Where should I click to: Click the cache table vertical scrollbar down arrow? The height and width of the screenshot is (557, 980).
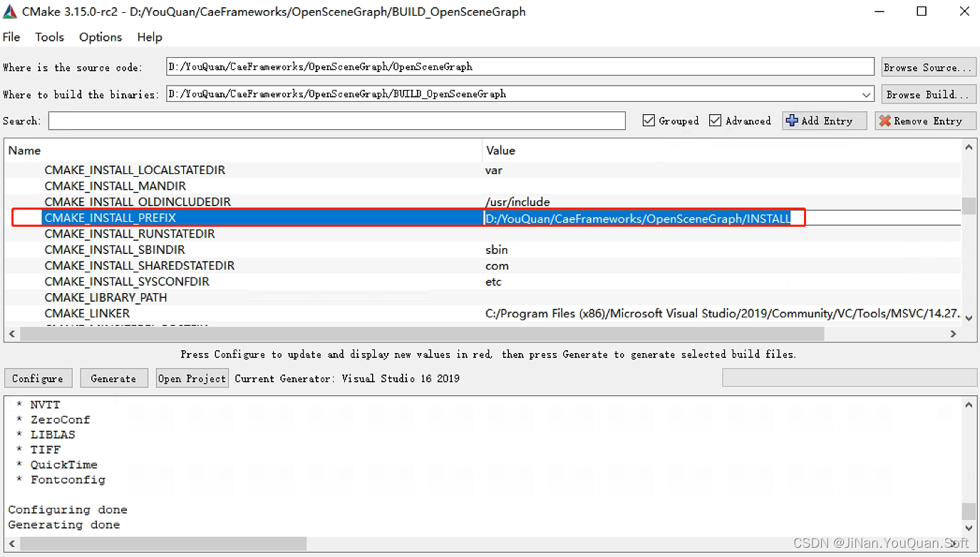pos(969,318)
